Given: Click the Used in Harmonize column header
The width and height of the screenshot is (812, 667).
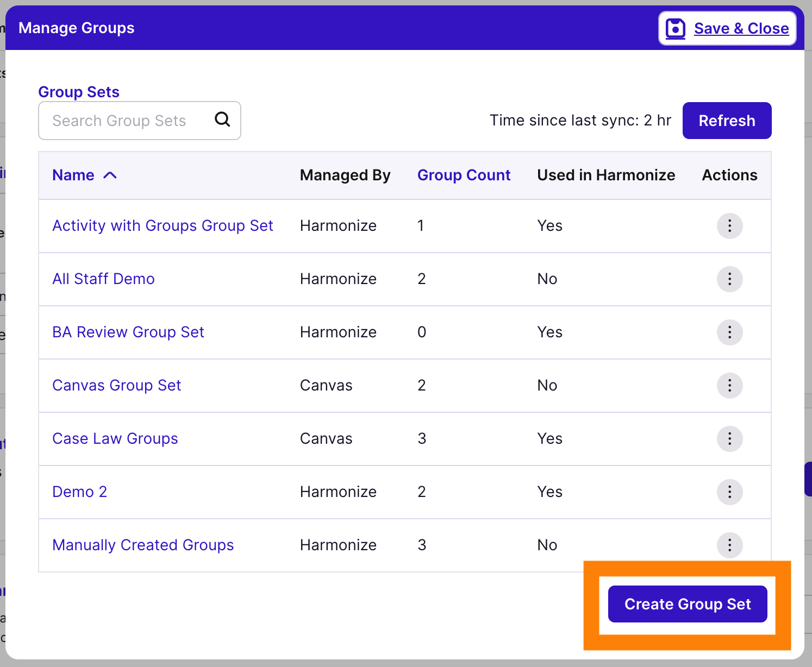Looking at the screenshot, I should [606, 175].
